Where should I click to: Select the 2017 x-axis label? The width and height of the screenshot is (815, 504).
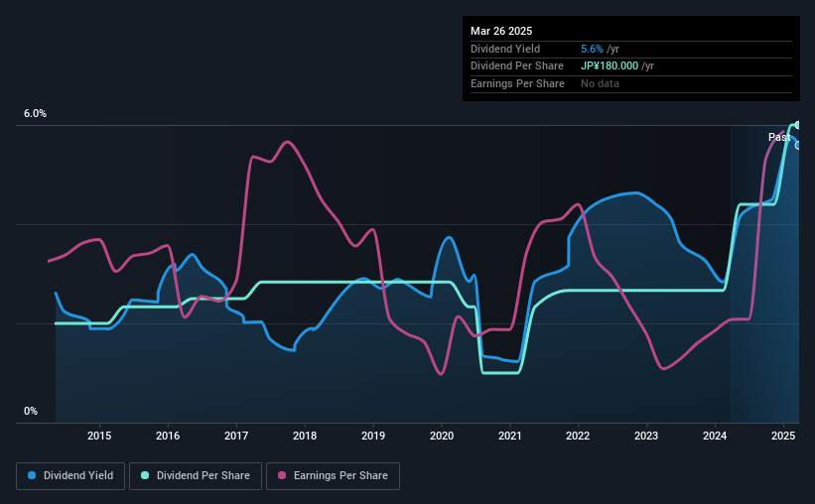[x=236, y=436]
